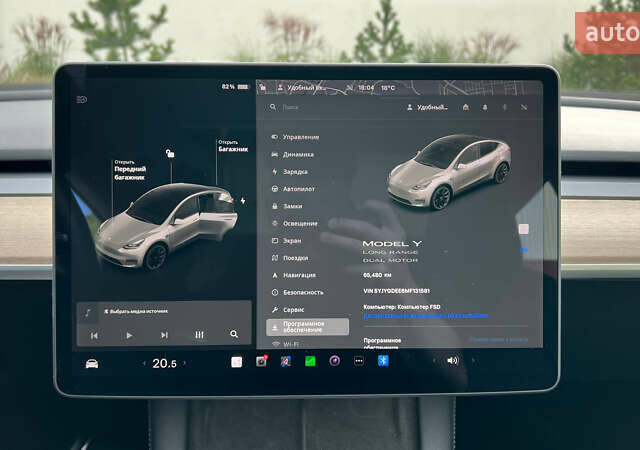
Task: Click the Bluetooth icon in settings header
Action: pyautogui.click(x=504, y=107)
